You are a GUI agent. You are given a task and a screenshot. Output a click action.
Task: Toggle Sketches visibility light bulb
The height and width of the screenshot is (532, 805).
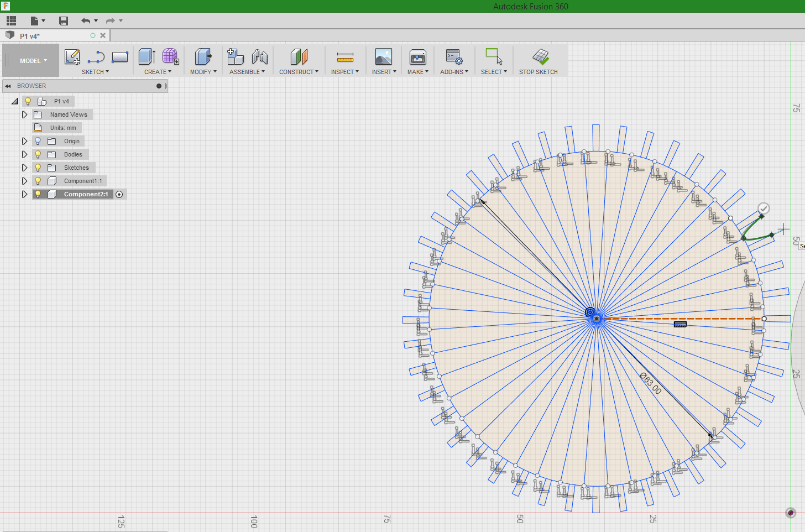pos(38,168)
